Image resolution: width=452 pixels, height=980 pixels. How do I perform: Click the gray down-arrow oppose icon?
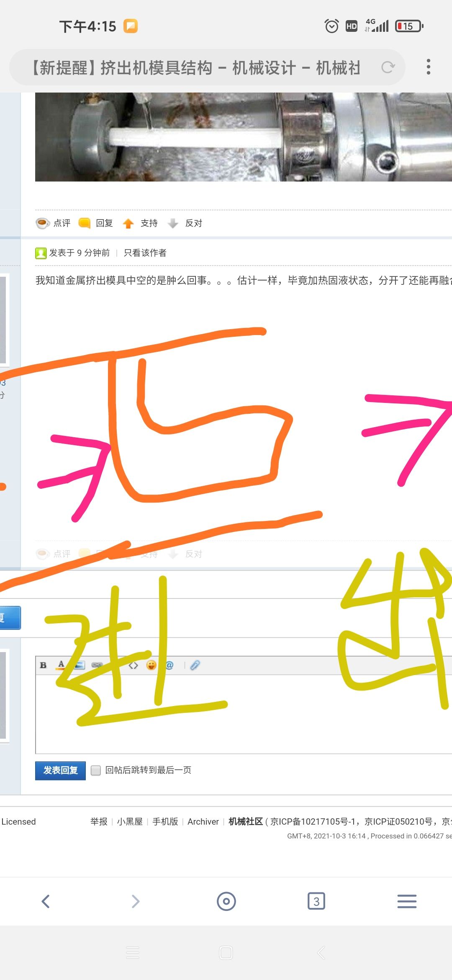tap(173, 223)
